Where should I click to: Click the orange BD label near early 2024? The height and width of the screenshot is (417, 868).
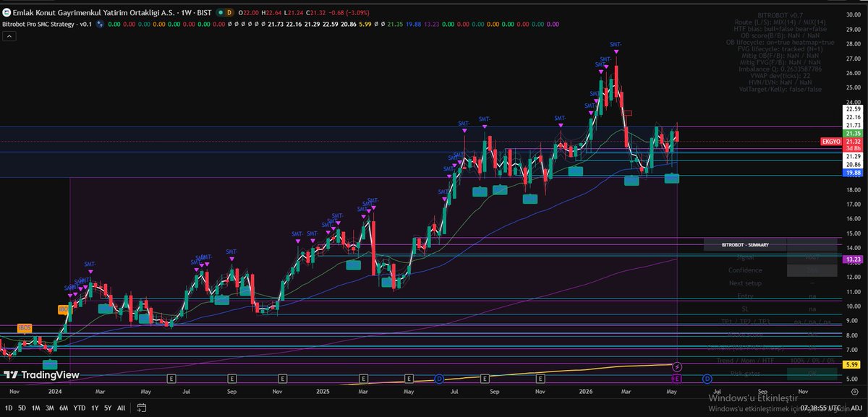click(x=63, y=309)
